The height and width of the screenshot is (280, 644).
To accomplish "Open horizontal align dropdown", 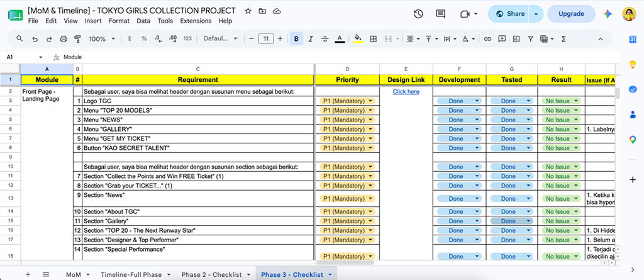I will [x=413, y=38].
